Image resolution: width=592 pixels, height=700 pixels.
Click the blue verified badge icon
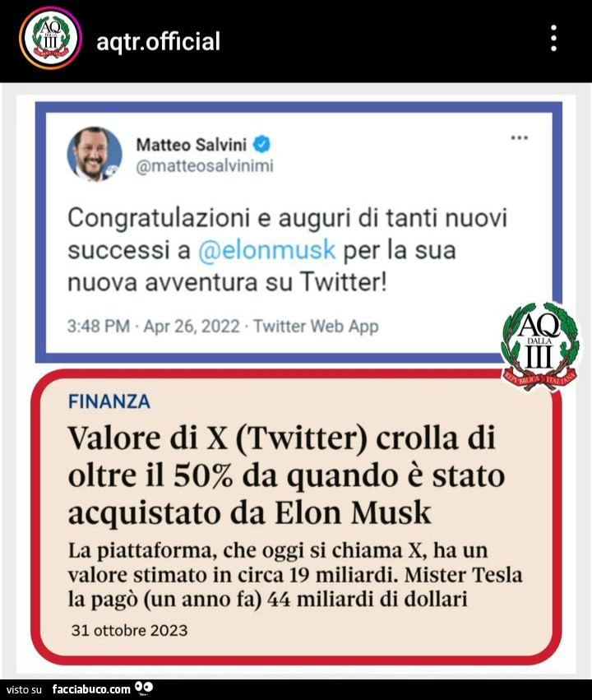(261, 144)
